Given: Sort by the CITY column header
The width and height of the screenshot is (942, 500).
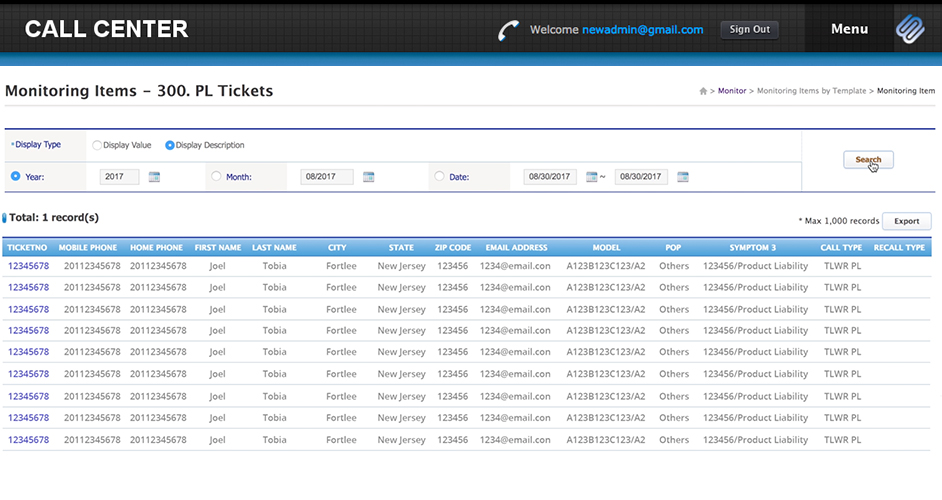Looking at the screenshot, I should [x=337, y=248].
